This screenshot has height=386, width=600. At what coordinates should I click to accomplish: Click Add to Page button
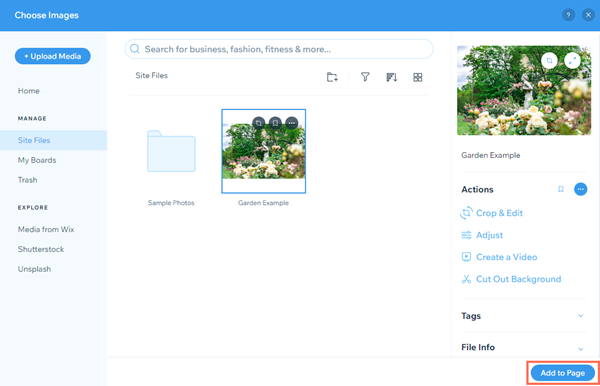coord(562,373)
